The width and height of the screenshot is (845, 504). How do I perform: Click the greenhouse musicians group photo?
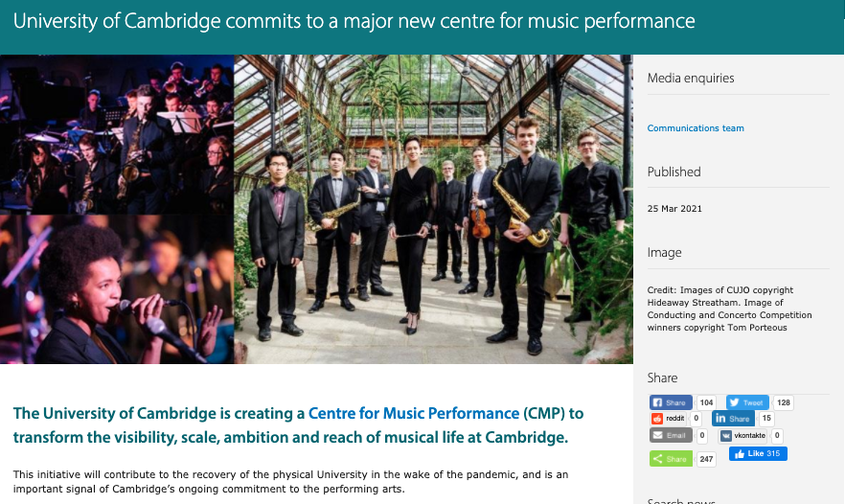click(x=433, y=209)
